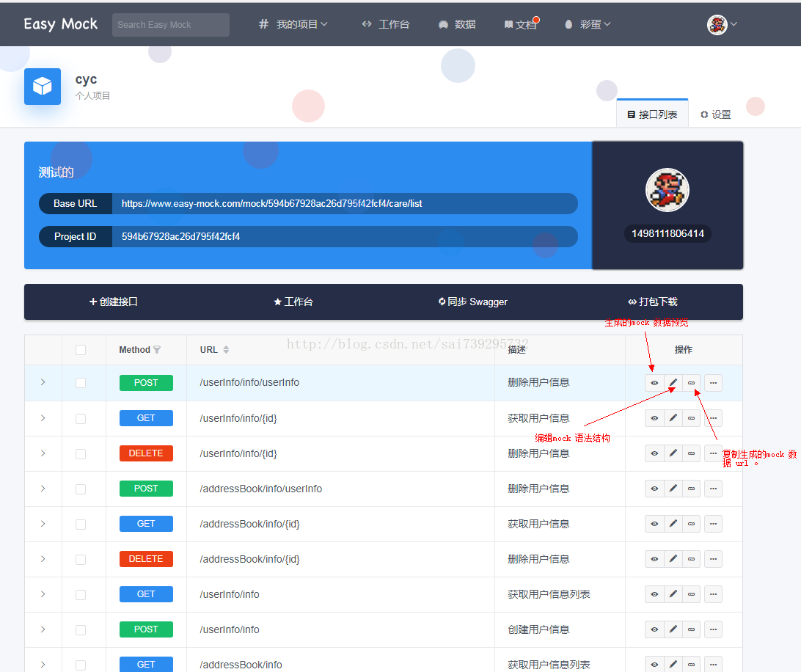Open 数据 in the top navigation
801x672 pixels.
point(457,24)
